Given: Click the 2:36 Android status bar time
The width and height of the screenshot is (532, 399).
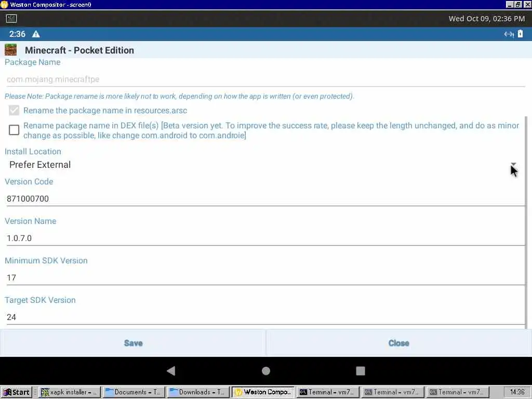Looking at the screenshot, I should click(x=17, y=34).
